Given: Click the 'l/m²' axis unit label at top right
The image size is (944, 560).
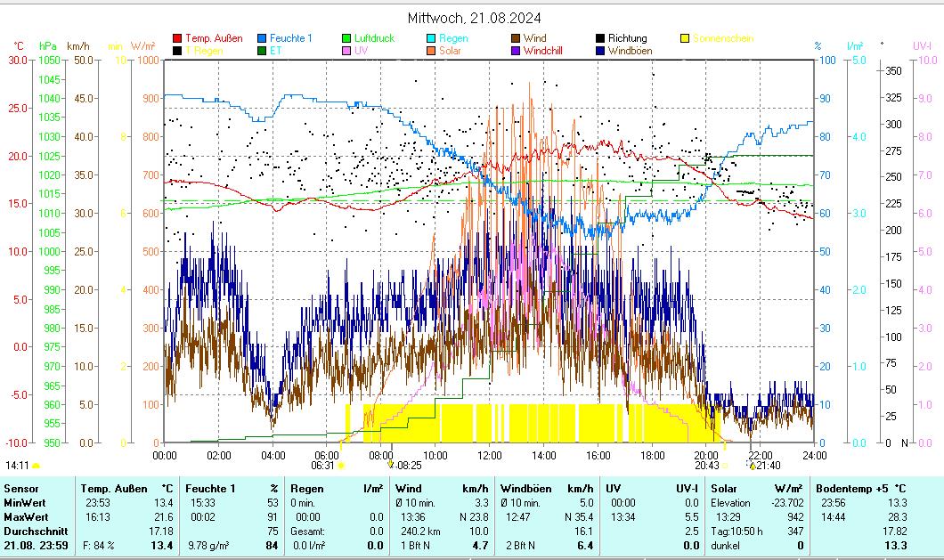Looking at the screenshot, I should tap(855, 46).
